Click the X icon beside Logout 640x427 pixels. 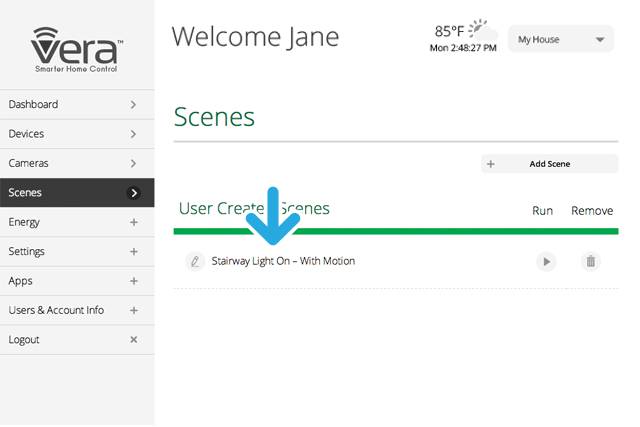tap(134, 340)
